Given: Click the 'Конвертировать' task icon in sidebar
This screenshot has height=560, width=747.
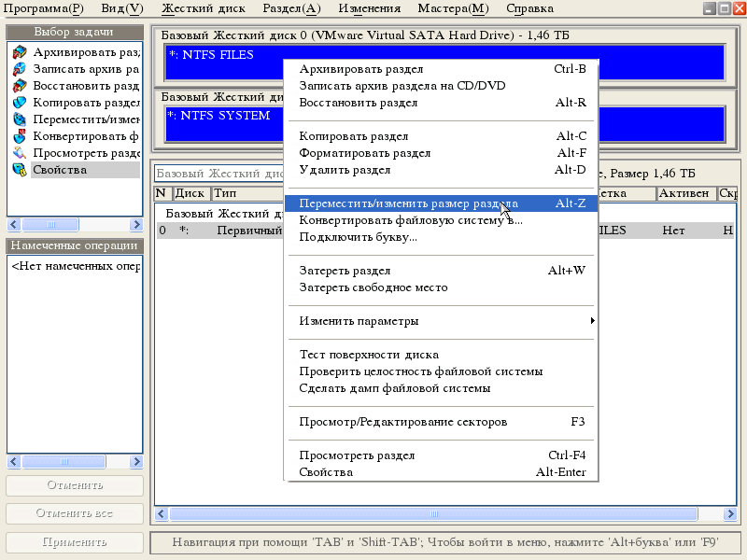Looking at the screenshot, I should pos(20,136).
